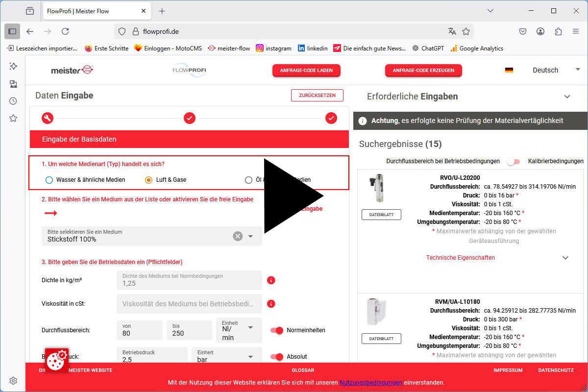Click the ZURÜCKSETZEN button

[x=317, y=95]
